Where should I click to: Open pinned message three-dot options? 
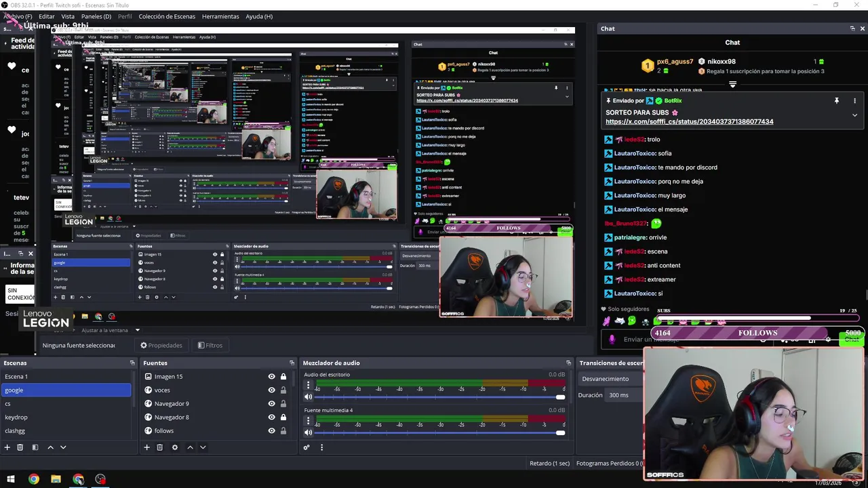854,100
